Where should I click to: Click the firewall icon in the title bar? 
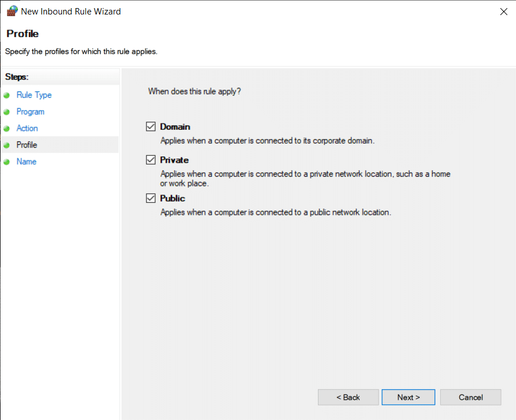(12, 11)
